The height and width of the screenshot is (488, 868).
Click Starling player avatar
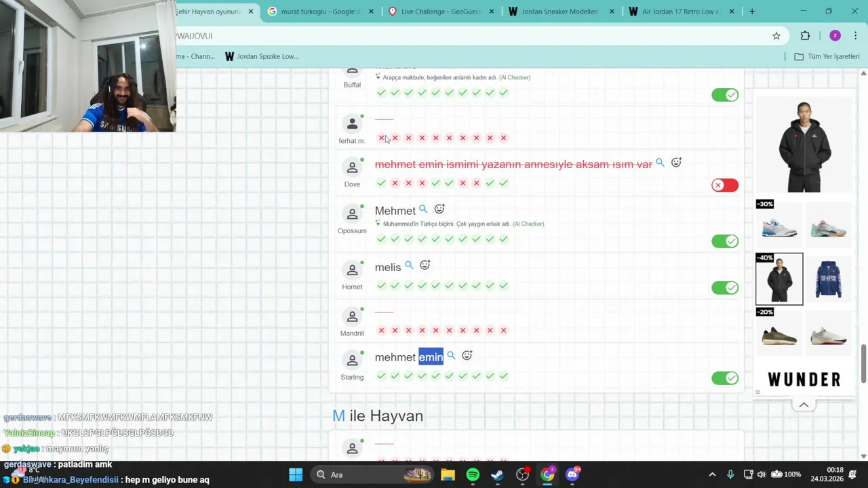click(x=352, y=360)
